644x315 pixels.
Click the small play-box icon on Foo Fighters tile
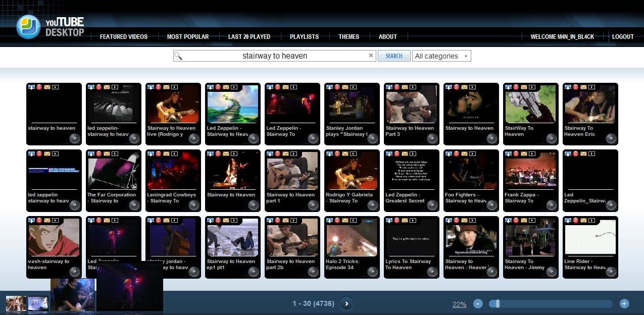[x=473, y=154]
